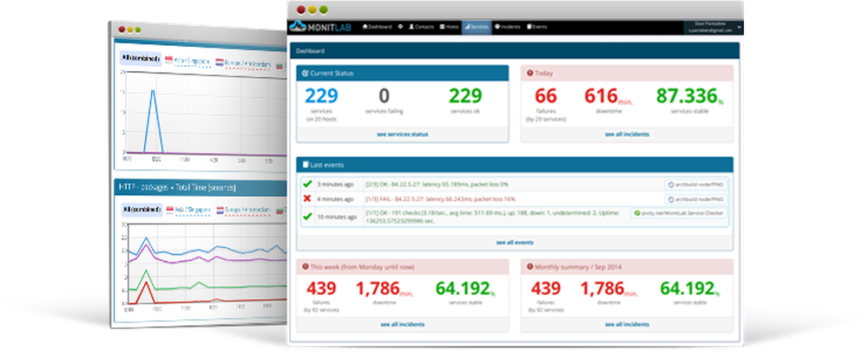Click the 'HTTP - Total Time [seconds]' chart header
Screen dimensions: 868x352
(201, 187)
